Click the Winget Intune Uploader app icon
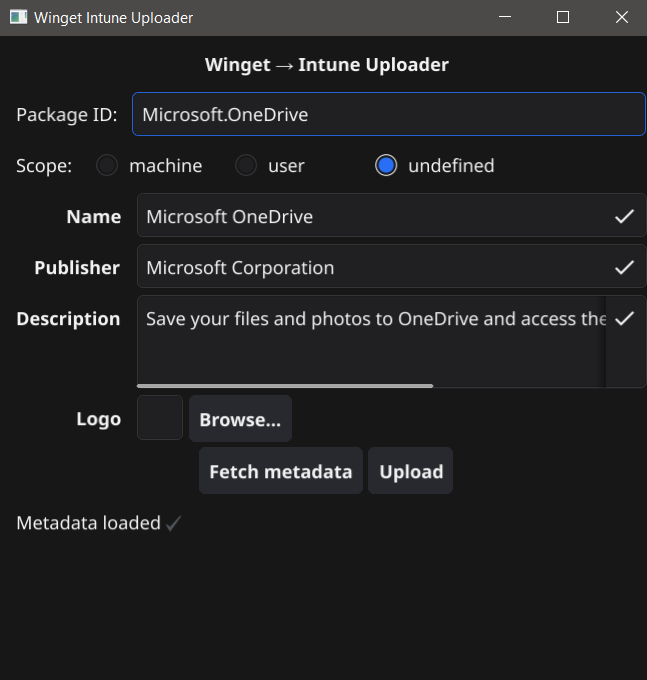 point(18,17)
